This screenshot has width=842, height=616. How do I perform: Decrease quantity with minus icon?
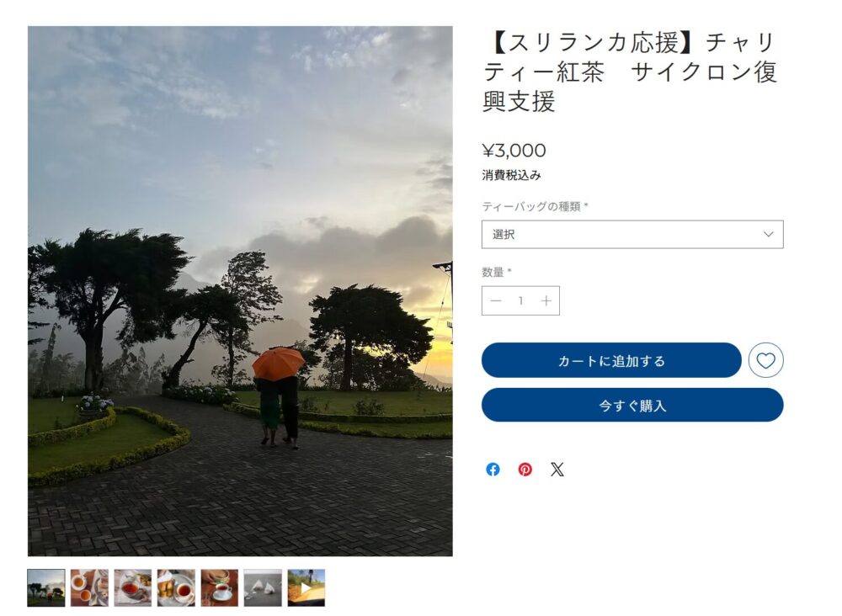496,300
